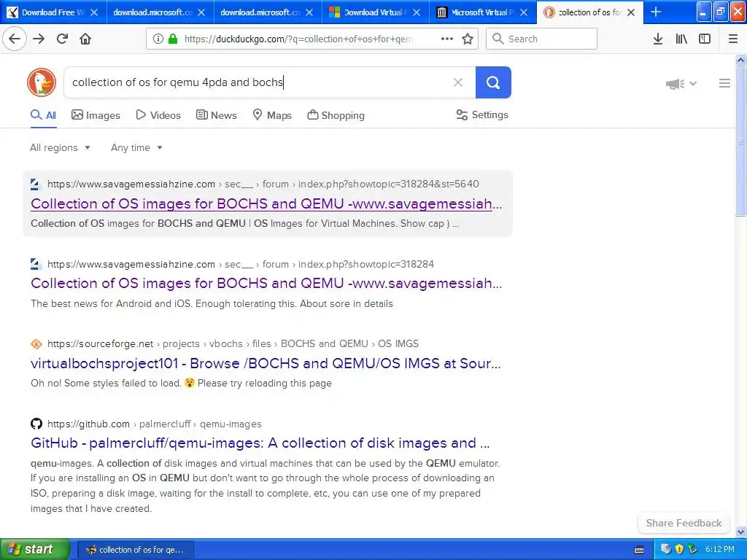747x560 pixels.
Task: Click the SourceForge favicon in results
Action: coord(36,344)
